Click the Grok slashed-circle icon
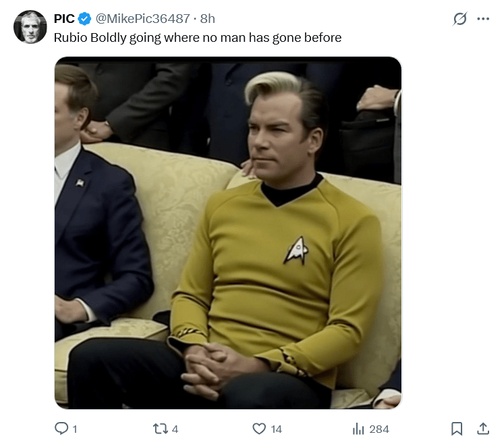 click(x=459, y=19)
